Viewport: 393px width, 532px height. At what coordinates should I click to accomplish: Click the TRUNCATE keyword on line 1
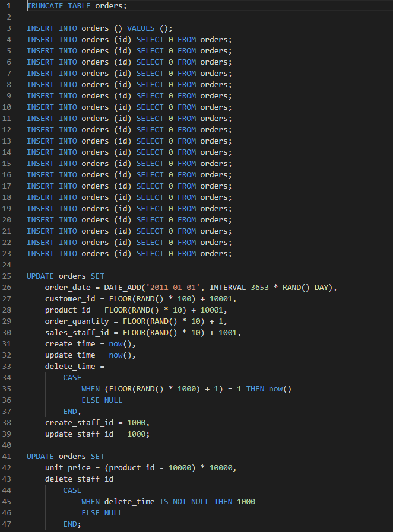(45, 6)
